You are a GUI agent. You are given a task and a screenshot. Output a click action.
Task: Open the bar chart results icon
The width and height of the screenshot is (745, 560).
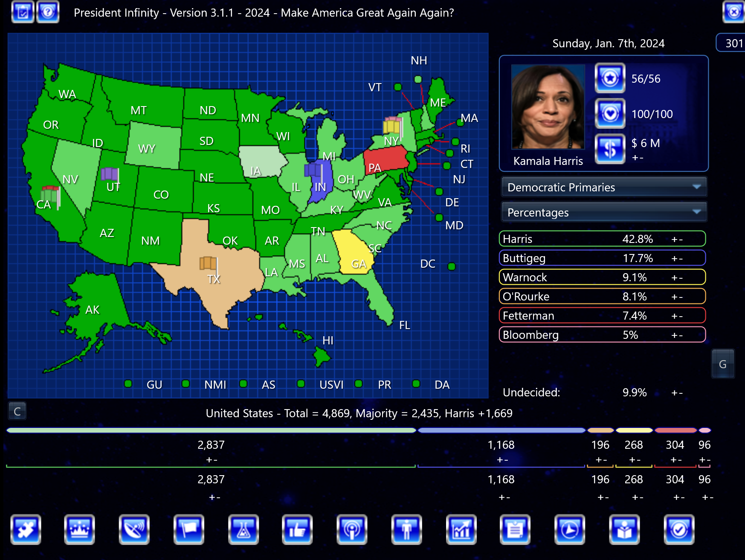coord(461,529)
